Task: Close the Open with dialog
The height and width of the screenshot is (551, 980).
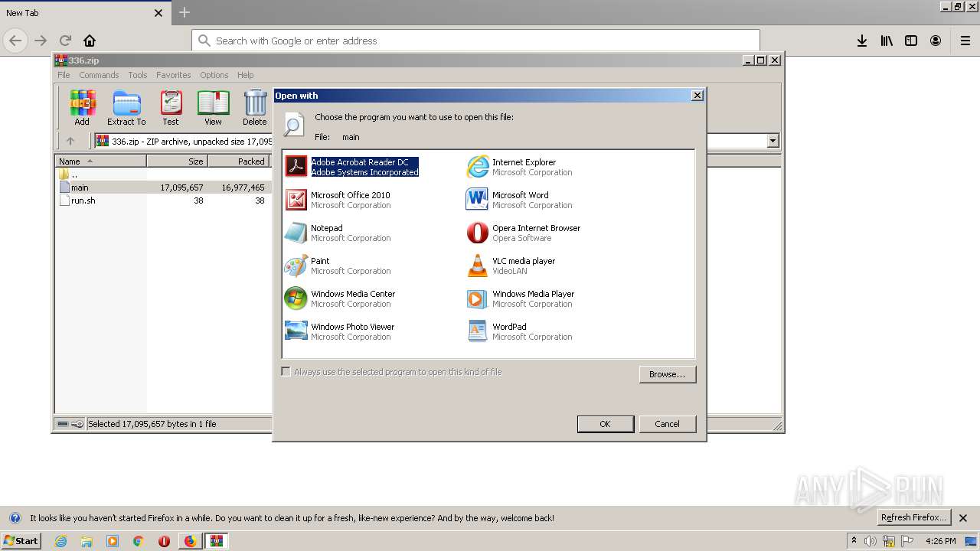Action: click(x=697, y=96)
